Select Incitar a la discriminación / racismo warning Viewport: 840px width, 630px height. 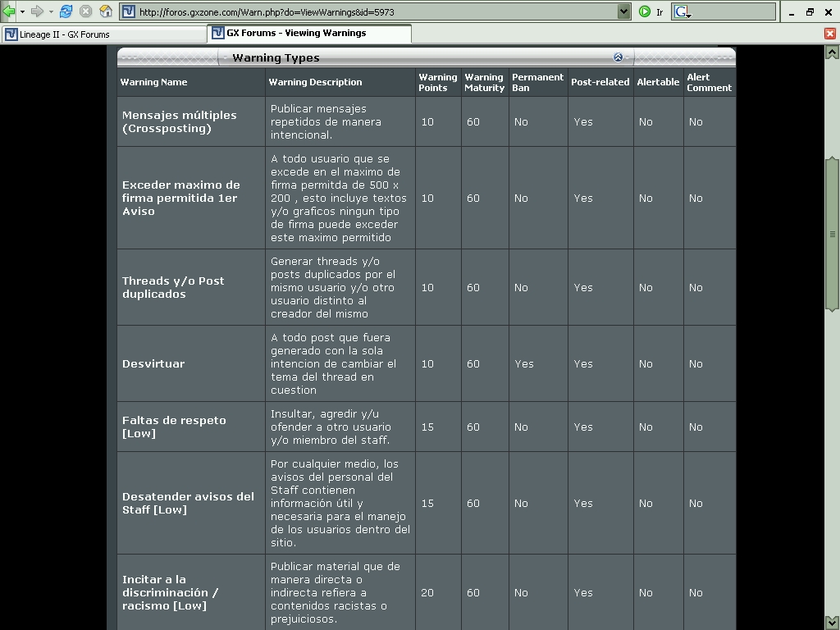click(x=170, y=592)
